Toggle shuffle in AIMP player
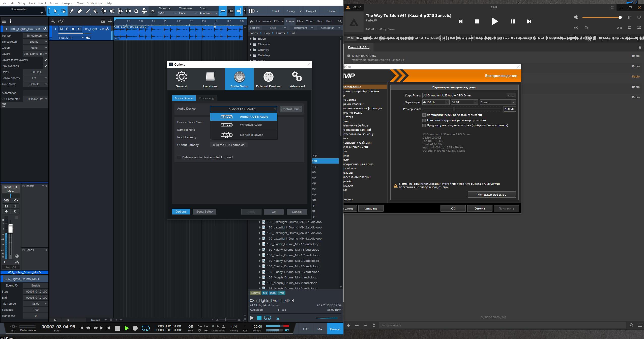The width and height of the screenshot is (644, 339). tap(639, 28)
